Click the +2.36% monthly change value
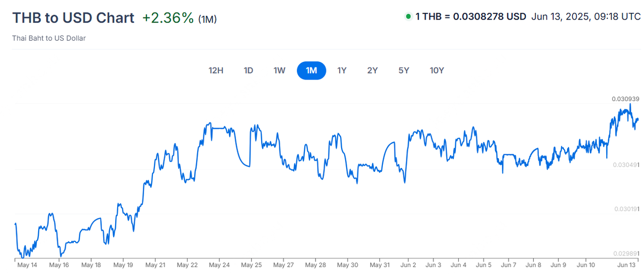Screen dimensions: 644x274 tap(168, 18)
